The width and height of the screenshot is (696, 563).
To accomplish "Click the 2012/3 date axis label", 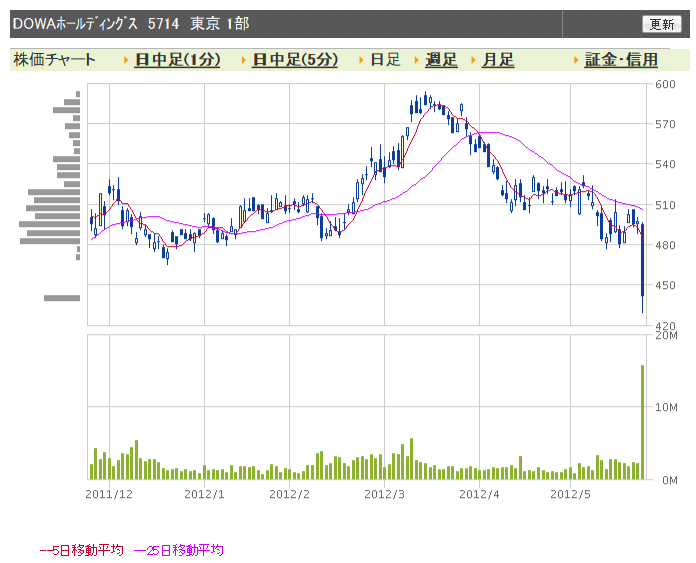I will click(x=384, y=494).
